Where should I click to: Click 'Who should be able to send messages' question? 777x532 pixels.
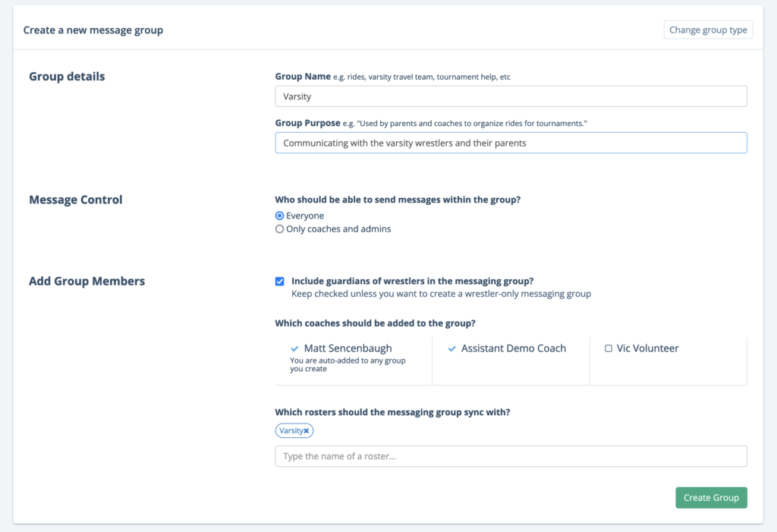click(x=398, y=200)
